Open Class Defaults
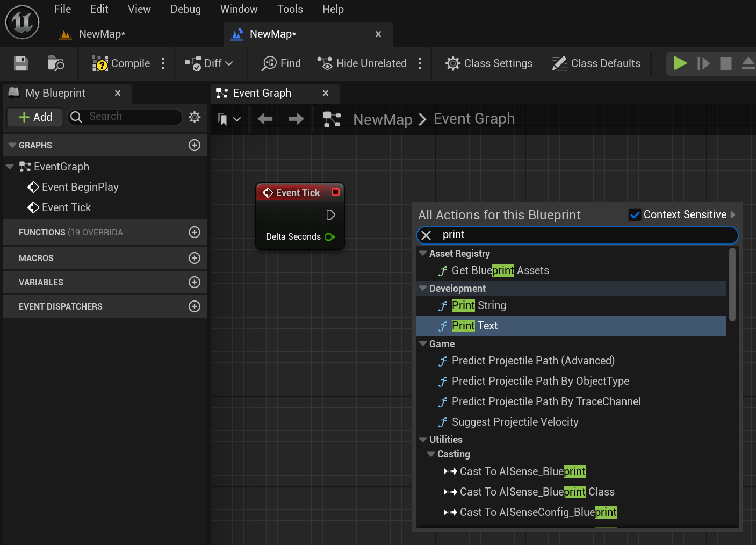The height and width of the screenshot is (545, 756). (596, 63)
